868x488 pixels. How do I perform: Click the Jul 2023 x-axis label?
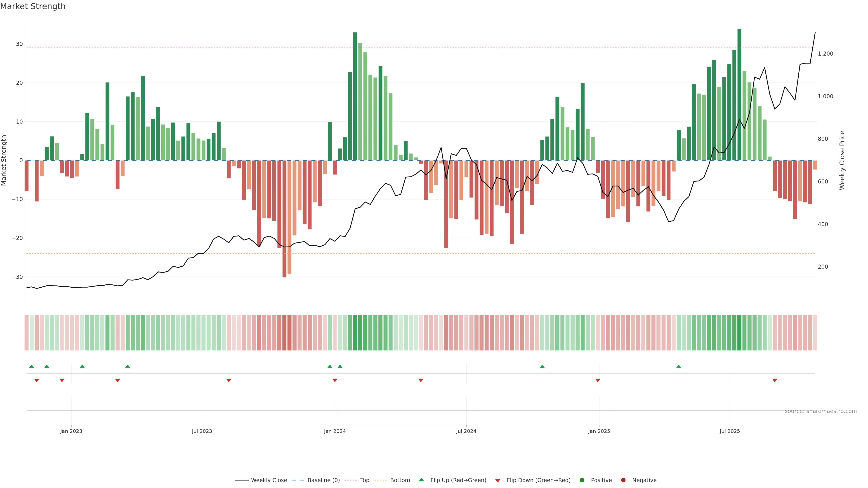point(202,431)
